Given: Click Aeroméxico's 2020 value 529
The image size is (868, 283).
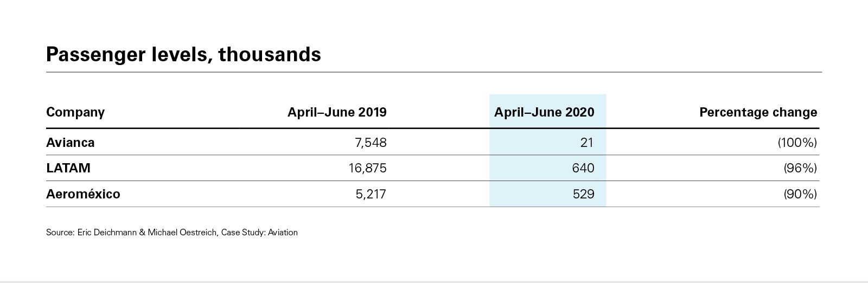Looking at the screenshot, I should click(583, 194).
